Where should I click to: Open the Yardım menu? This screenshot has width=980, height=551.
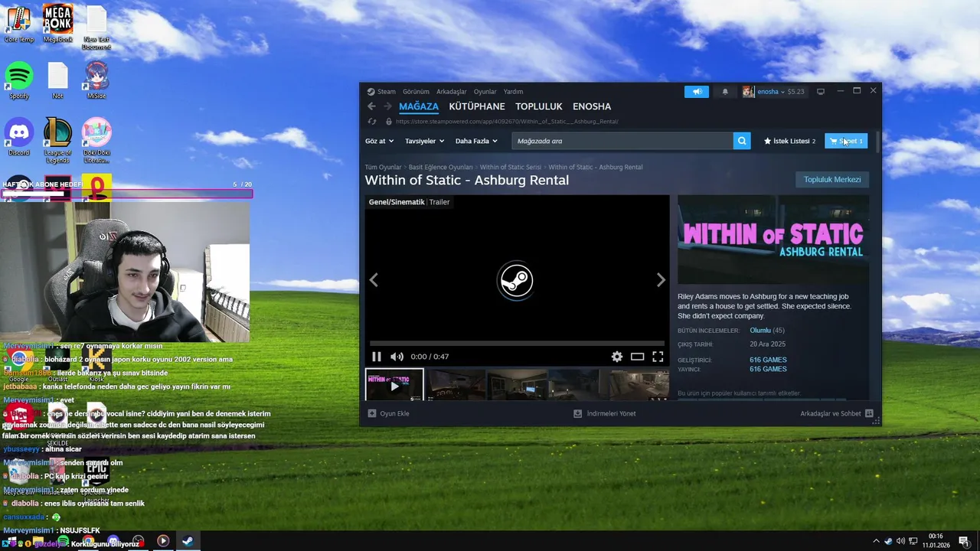[x=513, y=92]
